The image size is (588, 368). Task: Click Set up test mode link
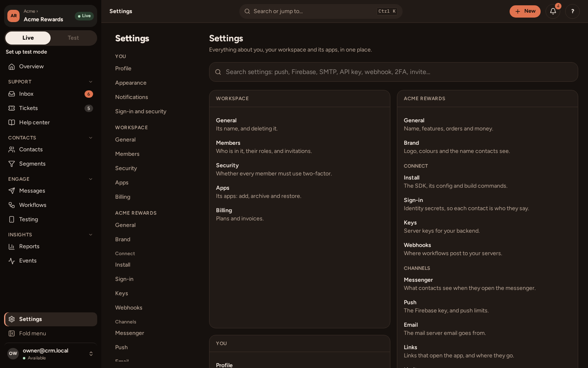pos(26,52)
